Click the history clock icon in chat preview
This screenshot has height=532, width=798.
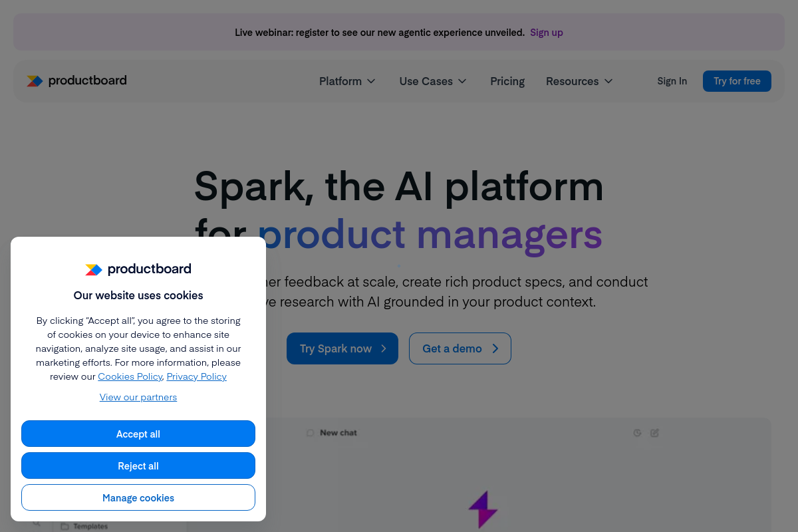pyautogui.click(x=637, y=433)
